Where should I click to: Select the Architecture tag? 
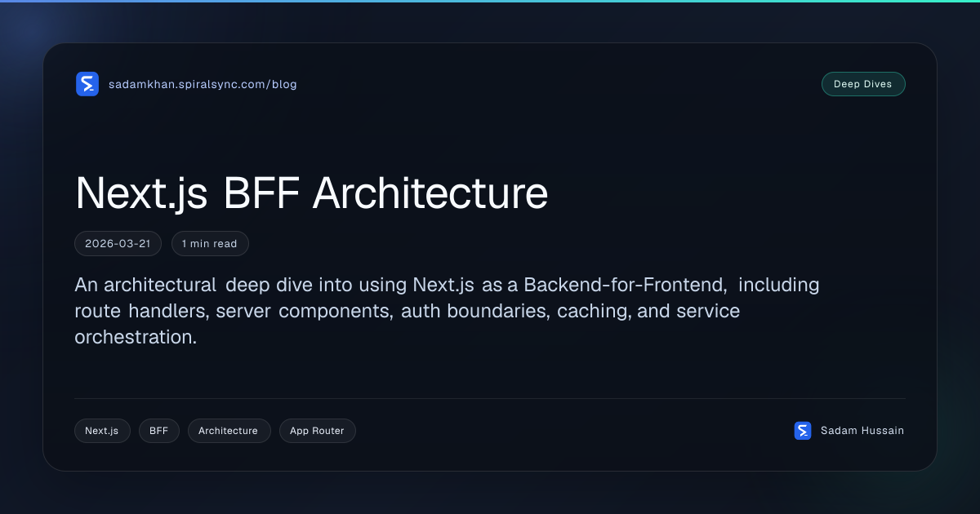tap(229, 431)
